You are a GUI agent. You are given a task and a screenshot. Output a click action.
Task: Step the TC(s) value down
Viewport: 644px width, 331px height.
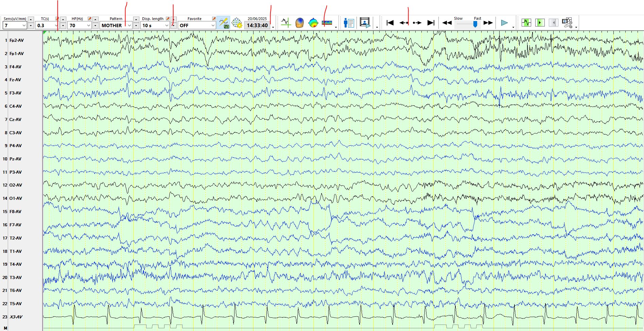(63, 26)
